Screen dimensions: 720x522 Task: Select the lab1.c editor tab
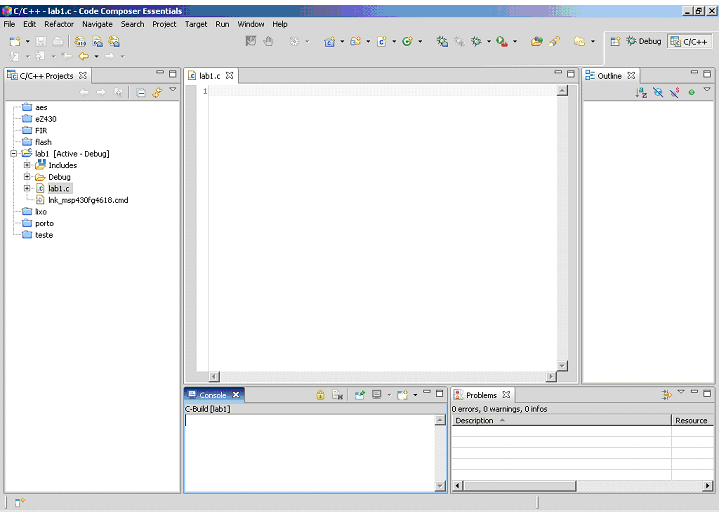pyautogui.click(x=210, y=76)
